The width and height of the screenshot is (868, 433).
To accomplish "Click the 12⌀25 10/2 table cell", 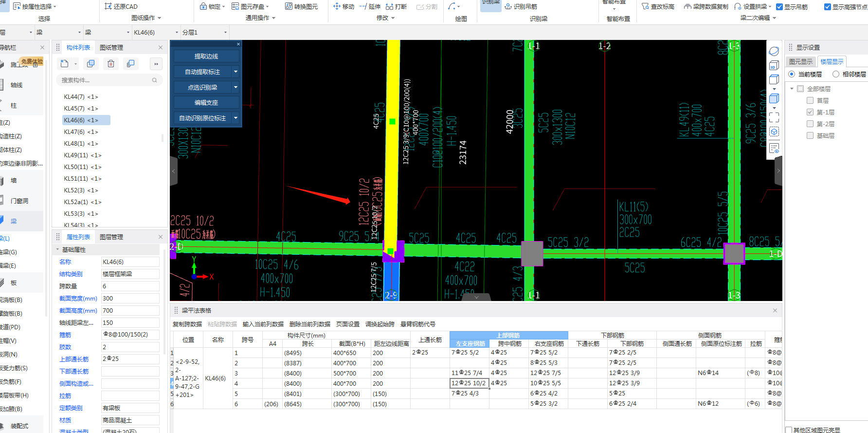I will [470, 383].
